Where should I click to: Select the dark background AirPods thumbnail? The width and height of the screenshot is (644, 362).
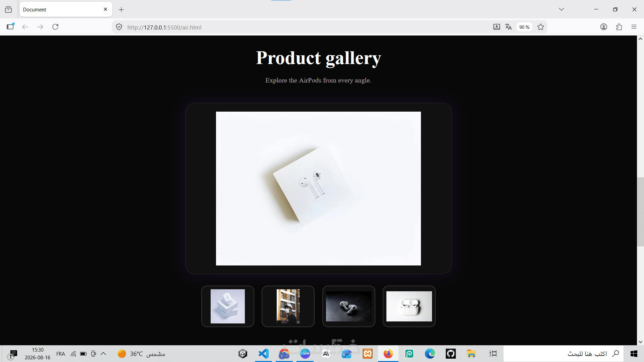coord(349,306)
